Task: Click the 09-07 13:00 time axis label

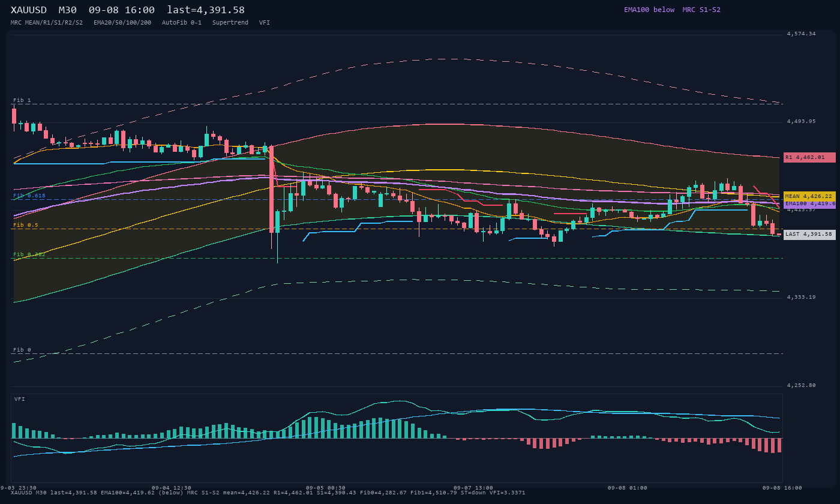Action: (x=473, y=488)
